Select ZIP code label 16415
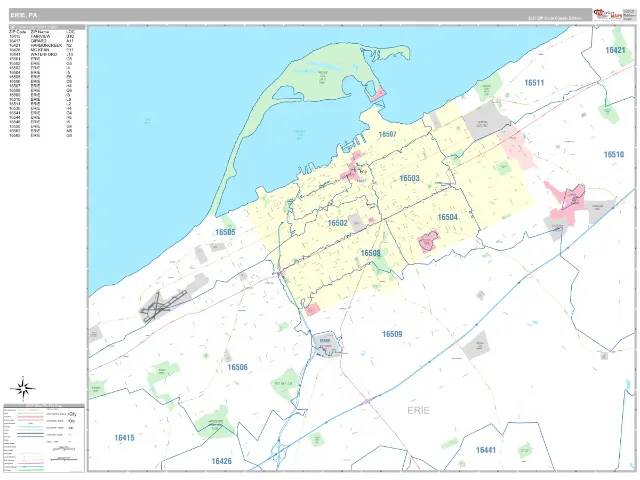The width and height of the screenshot is (640, 480). (x=124, y=438)
